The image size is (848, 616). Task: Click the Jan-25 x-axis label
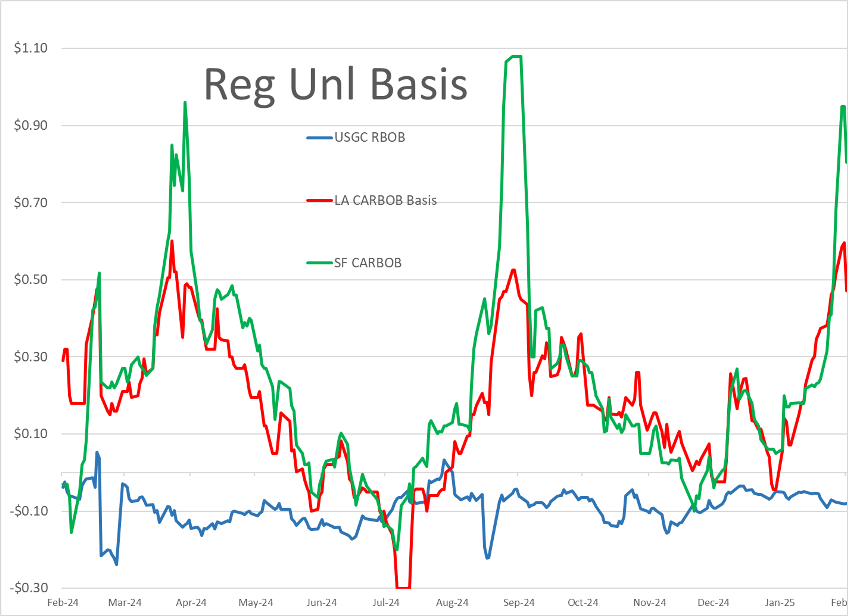coord(780,603)
